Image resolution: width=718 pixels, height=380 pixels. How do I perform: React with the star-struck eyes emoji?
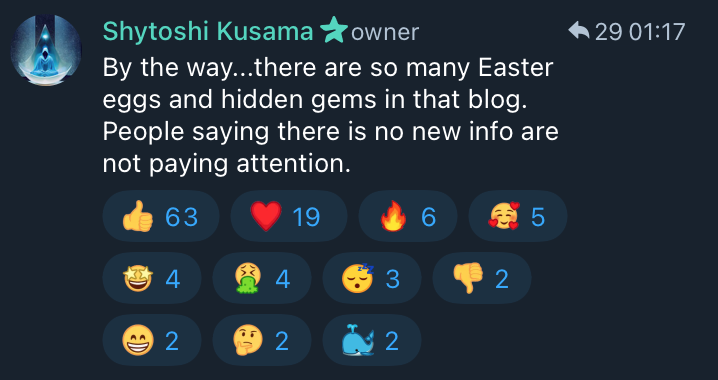coord(152,278)
